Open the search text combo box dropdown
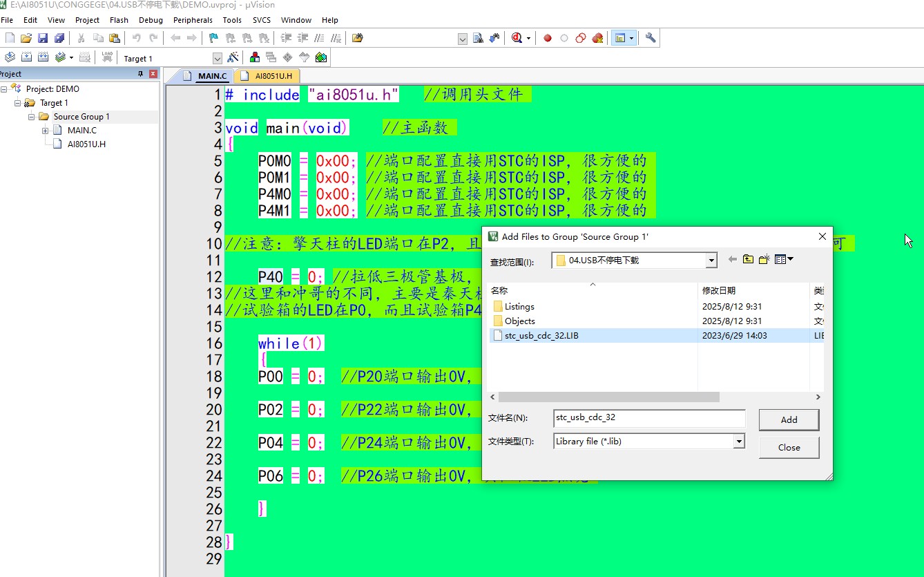Screen dimensions: 924x577 pyautogui.click(x=463, y=39)
